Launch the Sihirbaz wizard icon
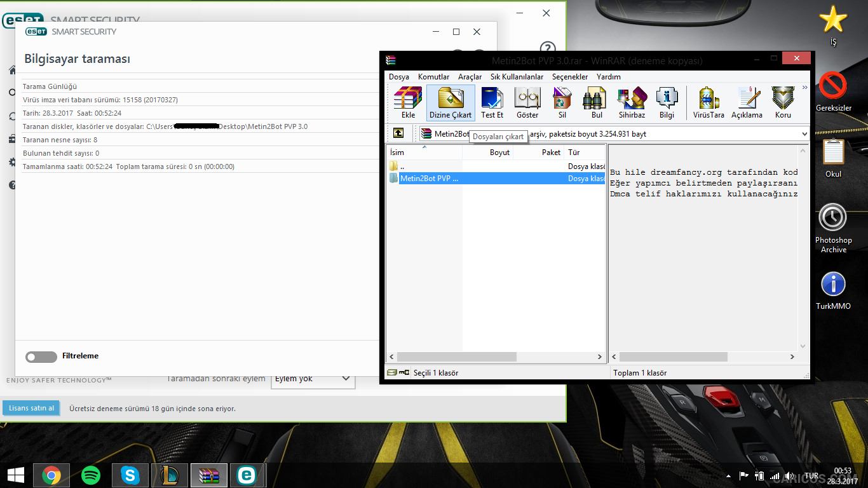The height and width of the screenshot is (488, 868). click(x=632, y=102)
